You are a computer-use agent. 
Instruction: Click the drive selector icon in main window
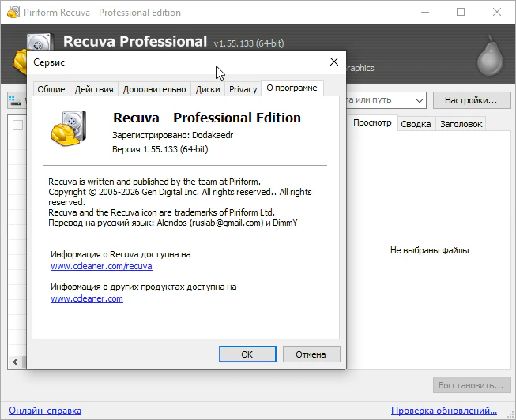[15, 100]
